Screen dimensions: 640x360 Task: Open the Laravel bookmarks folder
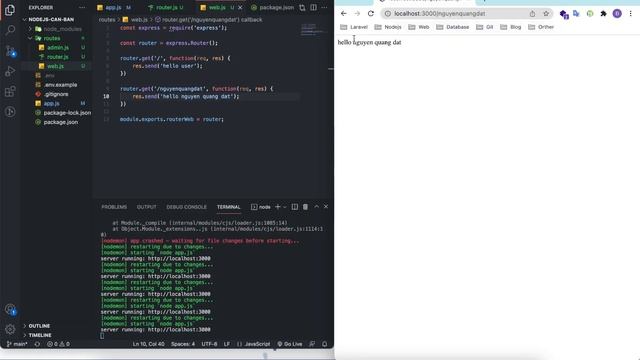coord(354,27)
